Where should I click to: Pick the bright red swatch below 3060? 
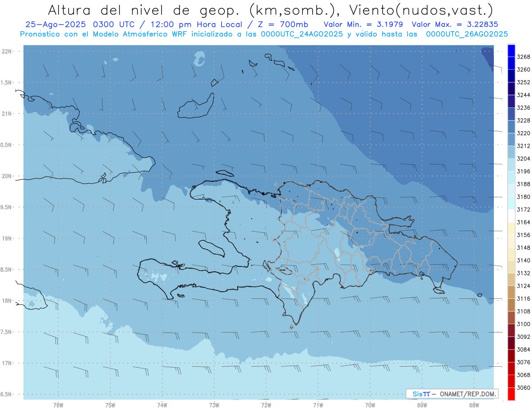(511, 394)
